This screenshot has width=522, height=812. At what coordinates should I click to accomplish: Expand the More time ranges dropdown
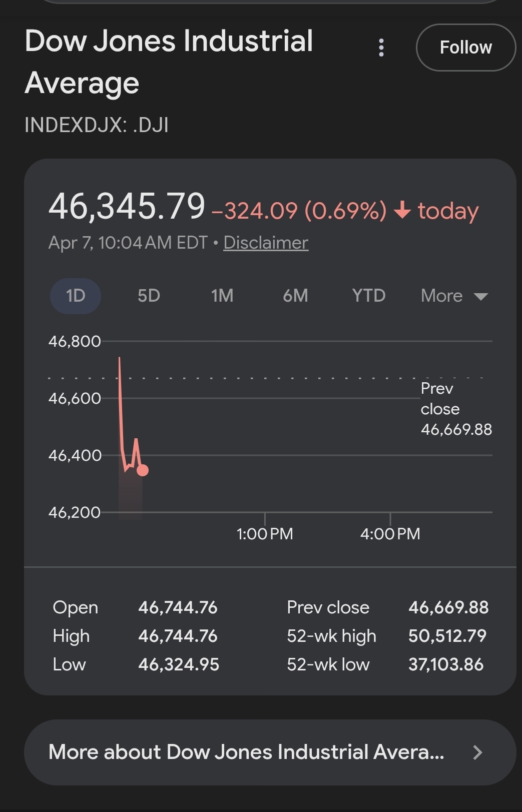454,296
